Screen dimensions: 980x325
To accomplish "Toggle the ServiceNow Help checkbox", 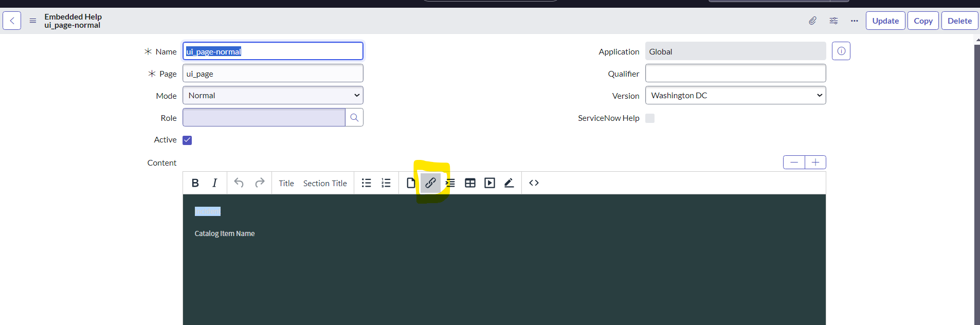I will [x=650, y=118].
